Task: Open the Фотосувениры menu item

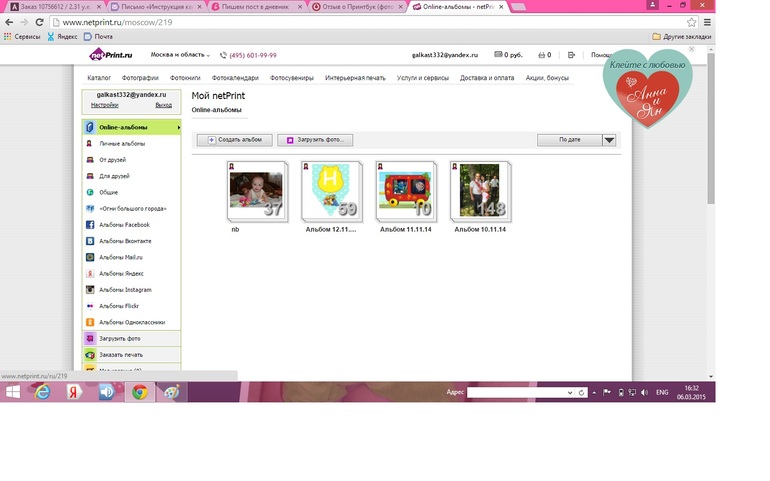Action: coord(291,77)
